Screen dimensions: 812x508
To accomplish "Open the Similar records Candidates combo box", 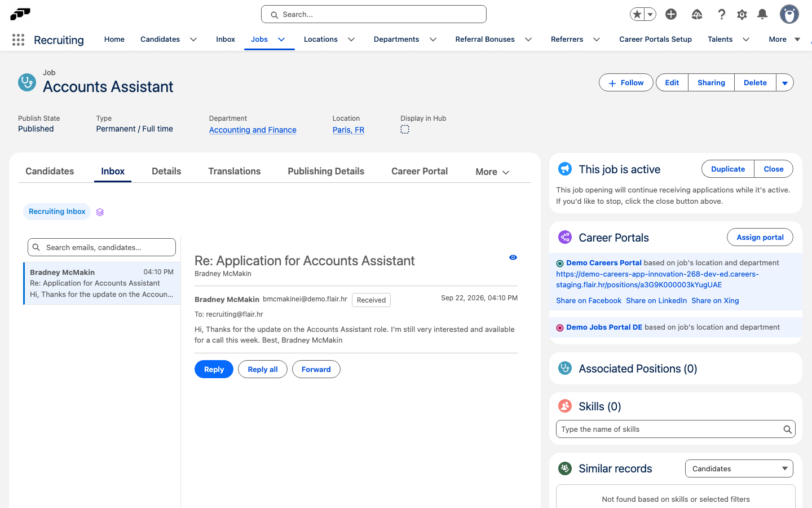I will [x=739, y=468].
